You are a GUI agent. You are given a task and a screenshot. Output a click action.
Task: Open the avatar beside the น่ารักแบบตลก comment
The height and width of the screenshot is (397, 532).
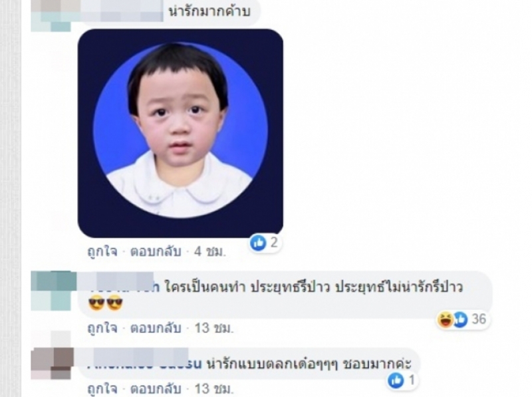52,363
